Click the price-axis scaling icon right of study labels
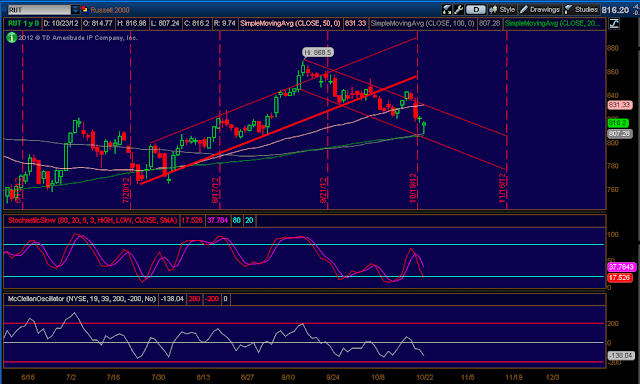 [x=614, y=24]
